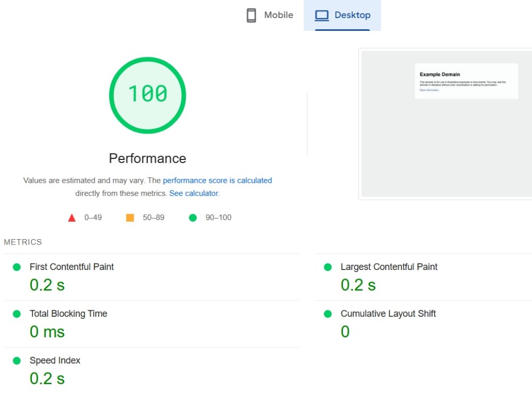This screenshot has width=532, height=398.
Task: Click the orange square 50–89 legend icon
Action: coord(130,218)
